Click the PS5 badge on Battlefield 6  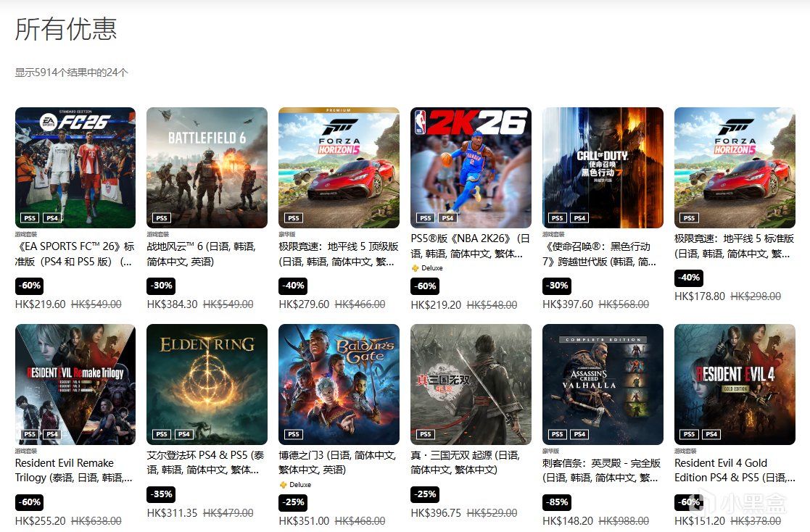[x=162, y=218]
